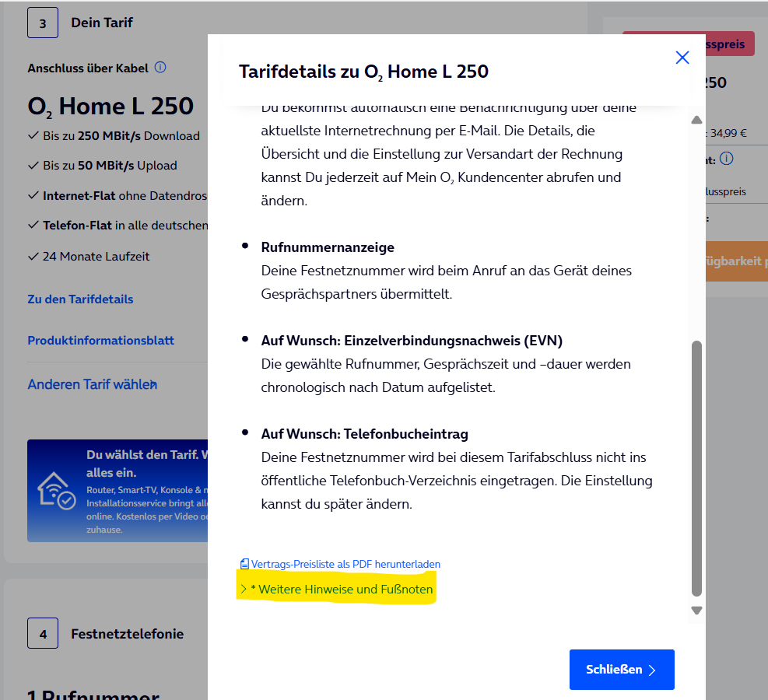Click the Rufnummernanzeige heading in dialog

[328, 247]
